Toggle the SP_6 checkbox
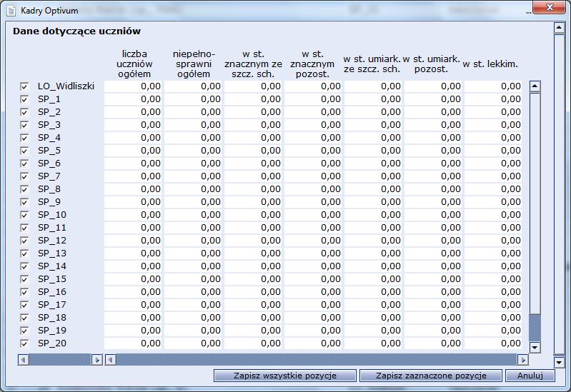The height and width of the screenshot is (392, 571). 24,164
